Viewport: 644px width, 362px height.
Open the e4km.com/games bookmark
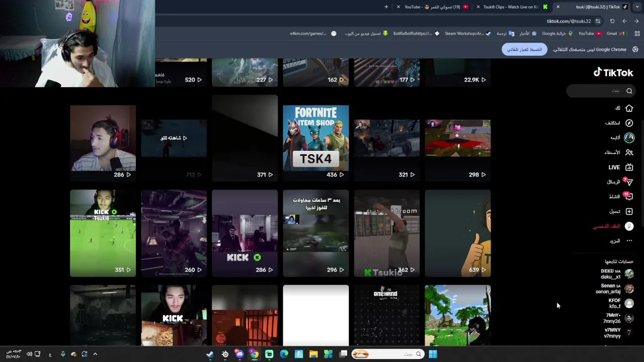coord(312,34)
